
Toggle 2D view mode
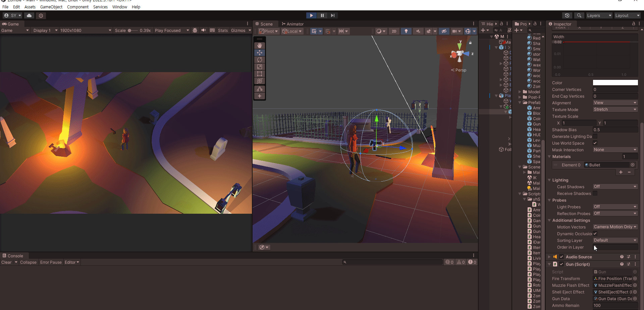click(x=394, y=31)
